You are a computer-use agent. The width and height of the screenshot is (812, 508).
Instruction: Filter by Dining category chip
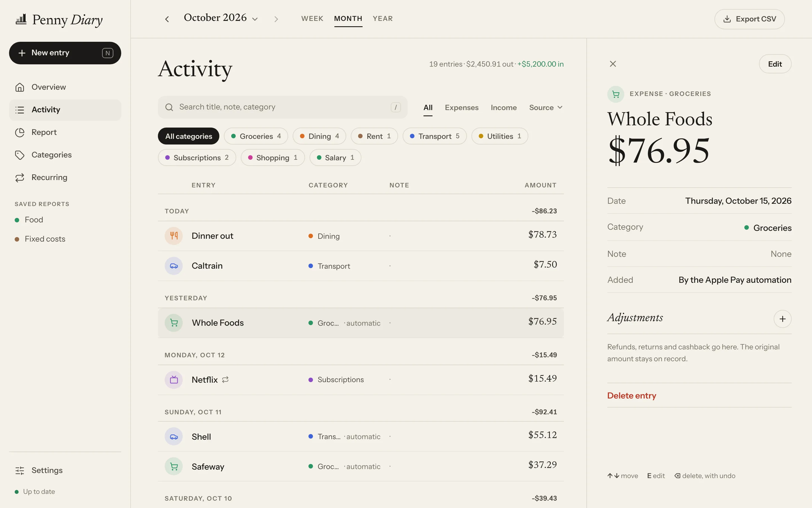coord(319,136)
